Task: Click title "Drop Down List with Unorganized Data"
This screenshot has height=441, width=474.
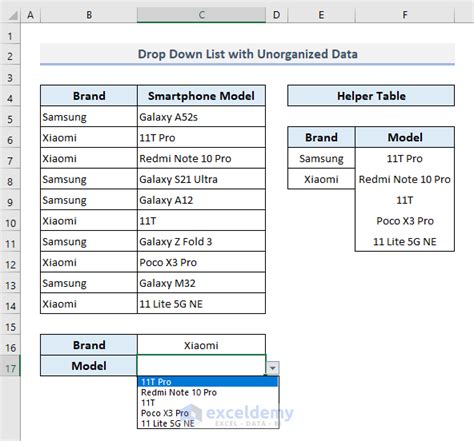Action: 247,54
